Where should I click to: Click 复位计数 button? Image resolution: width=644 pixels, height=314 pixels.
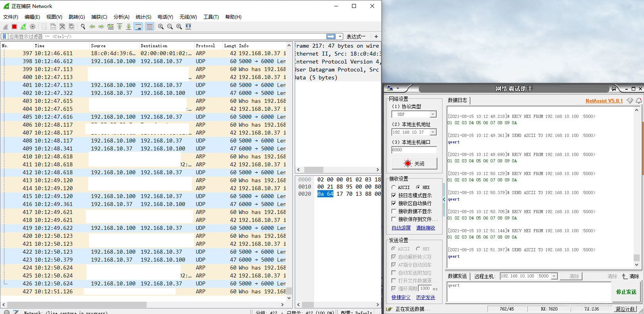tap(626, 309)
